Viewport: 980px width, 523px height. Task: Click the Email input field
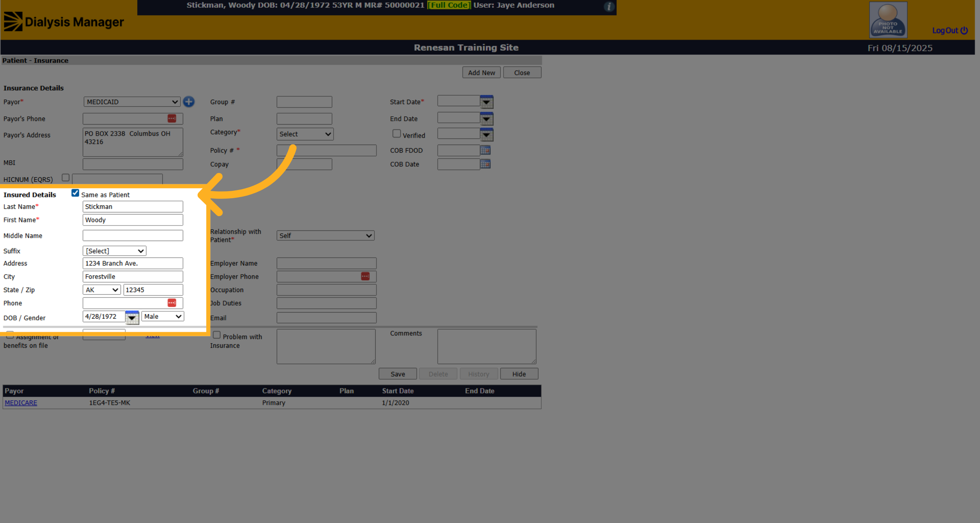point(326,317)
